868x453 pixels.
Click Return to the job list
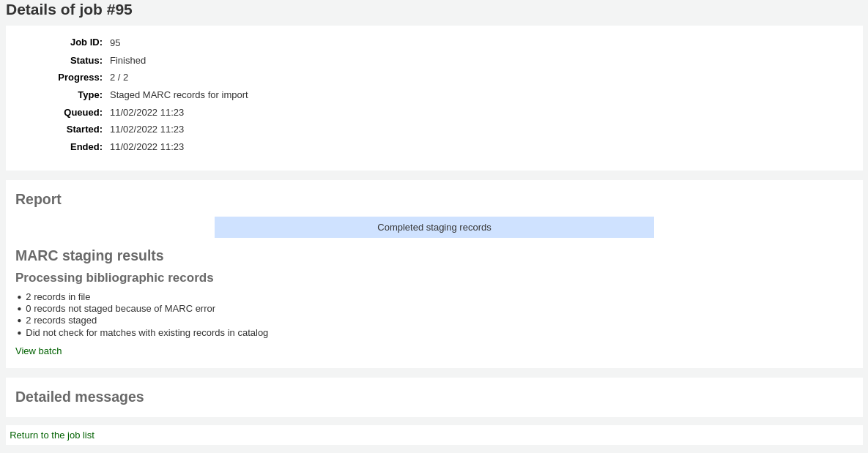click(x=52, y=435)
